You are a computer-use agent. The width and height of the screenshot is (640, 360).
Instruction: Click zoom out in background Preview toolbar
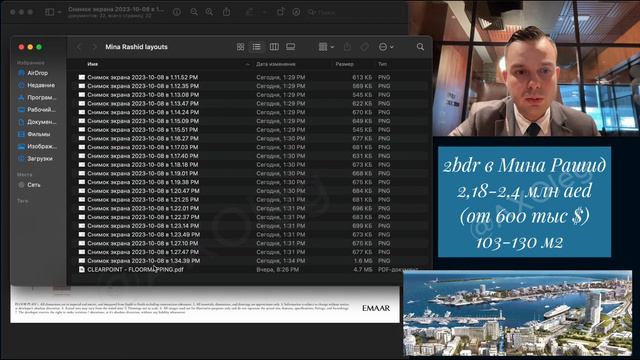tap(194, 12)
